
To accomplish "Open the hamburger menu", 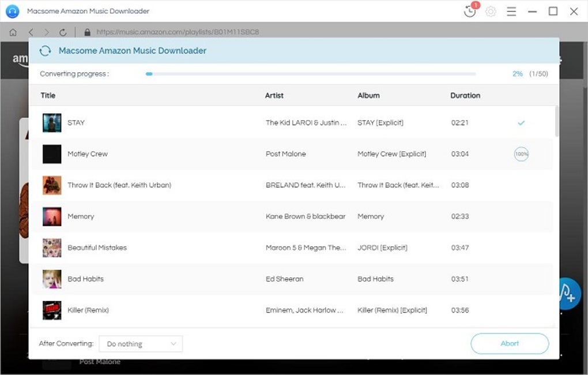I will pos(511,12).
